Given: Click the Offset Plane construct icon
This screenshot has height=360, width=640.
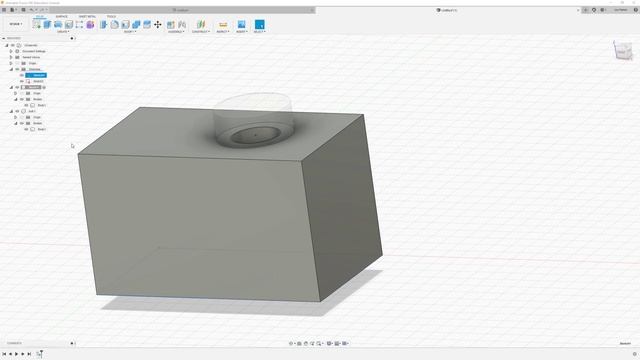Looking at the screenshot, I should click(201, 24).
